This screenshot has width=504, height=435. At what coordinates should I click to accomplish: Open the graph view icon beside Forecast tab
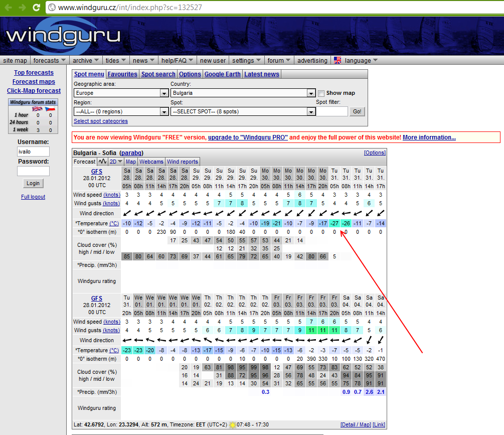[x=103, y=162]
